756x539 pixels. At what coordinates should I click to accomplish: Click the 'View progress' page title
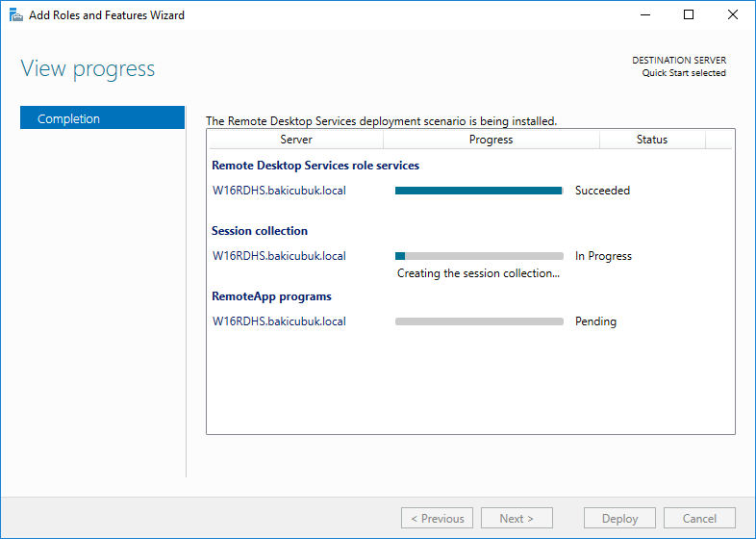88,68
